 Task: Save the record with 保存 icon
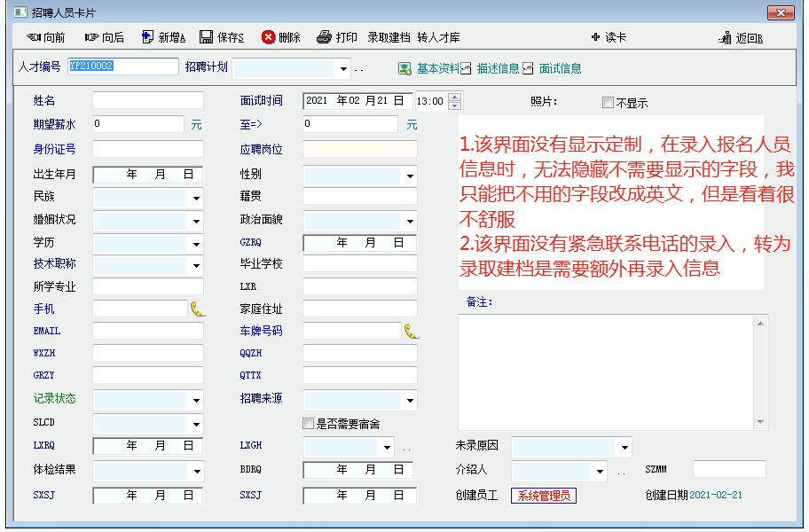coord(206,37)
